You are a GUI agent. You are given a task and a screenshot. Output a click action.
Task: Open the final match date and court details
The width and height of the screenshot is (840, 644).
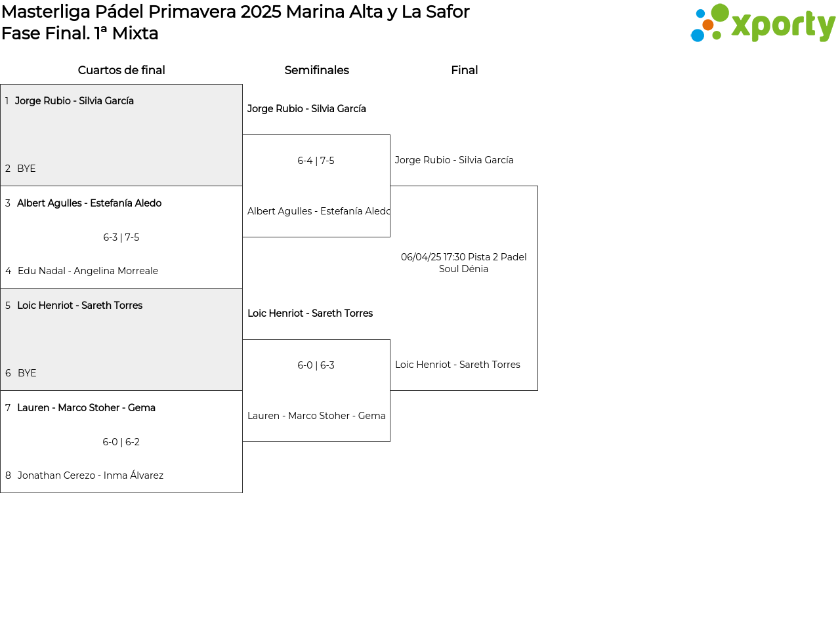pyautogui.click(x=463, y=263)
